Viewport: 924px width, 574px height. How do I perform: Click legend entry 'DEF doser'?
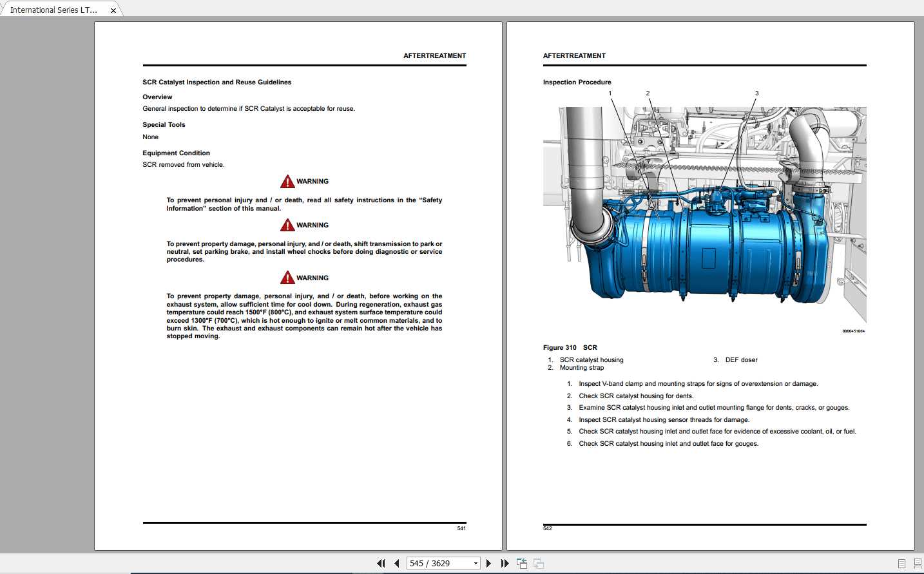[741, 360]
